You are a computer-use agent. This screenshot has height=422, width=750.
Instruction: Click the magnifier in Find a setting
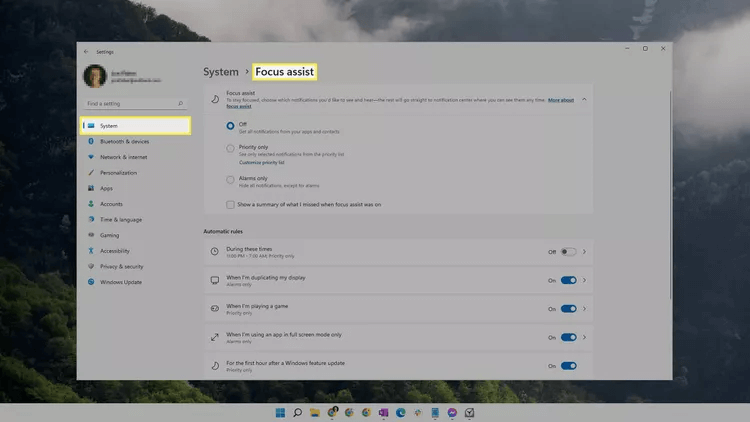pos(180,103)
